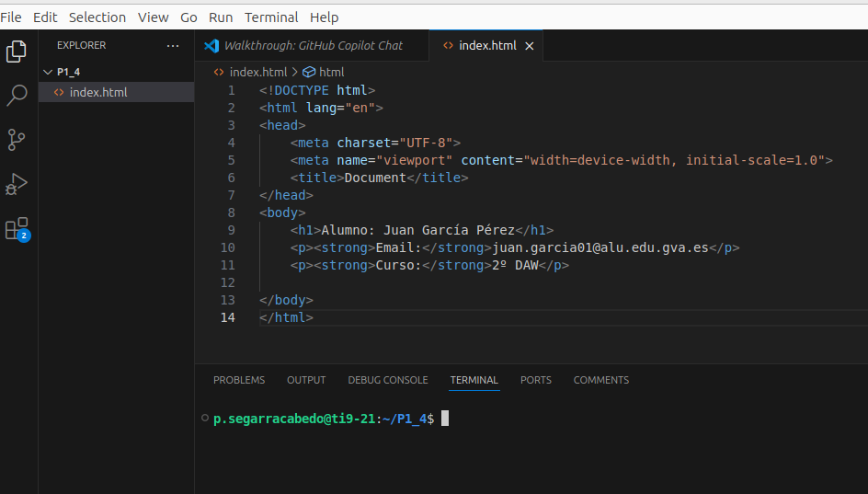Select index.html in the Explorer tree
Viewport: 868px width, 494px height.
[97, 92]
